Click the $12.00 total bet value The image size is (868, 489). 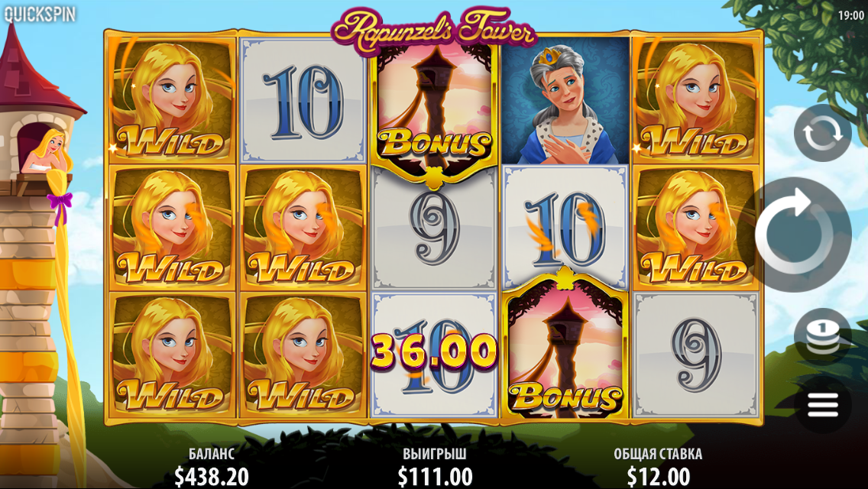click(658, 476)
